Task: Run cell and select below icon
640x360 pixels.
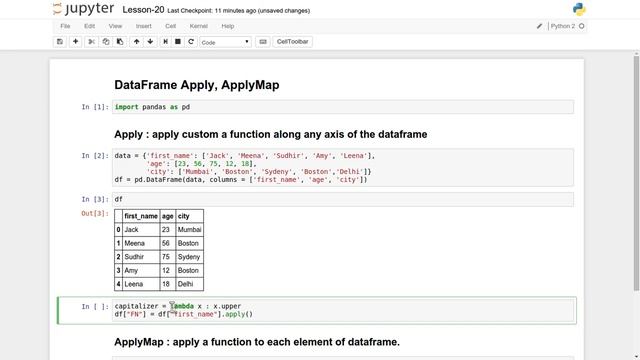Action: click(165, 42)
